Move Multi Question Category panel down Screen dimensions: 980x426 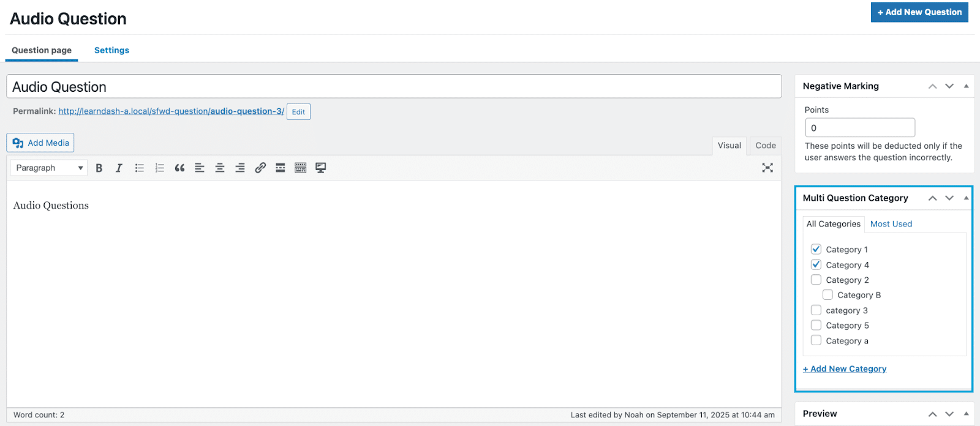tap(949, 198)
